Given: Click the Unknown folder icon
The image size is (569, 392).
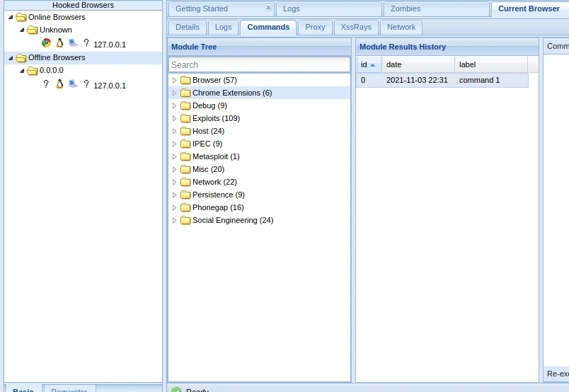Looking at the screenshot, I should (33, 30).
